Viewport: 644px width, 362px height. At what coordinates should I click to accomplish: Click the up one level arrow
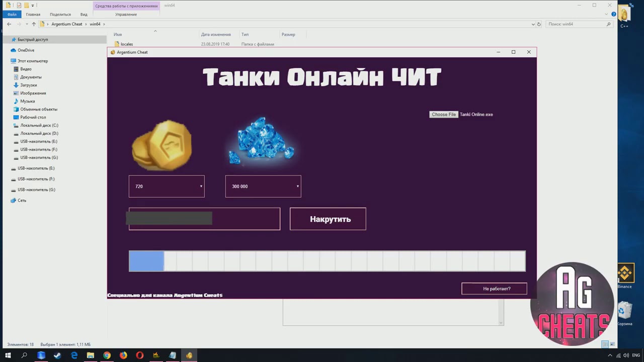(34, 24)
